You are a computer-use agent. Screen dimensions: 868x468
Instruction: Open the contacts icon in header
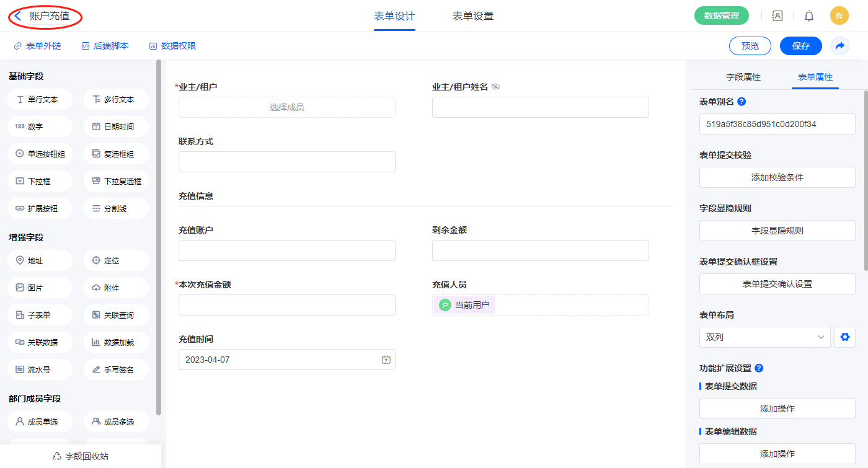coord(777,16)
